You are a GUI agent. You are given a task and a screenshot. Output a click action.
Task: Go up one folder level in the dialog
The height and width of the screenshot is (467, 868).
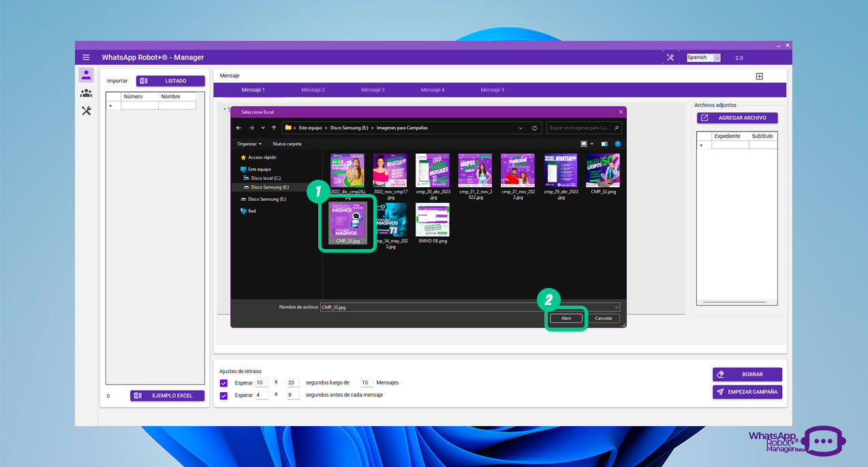(x=274, y=127)
